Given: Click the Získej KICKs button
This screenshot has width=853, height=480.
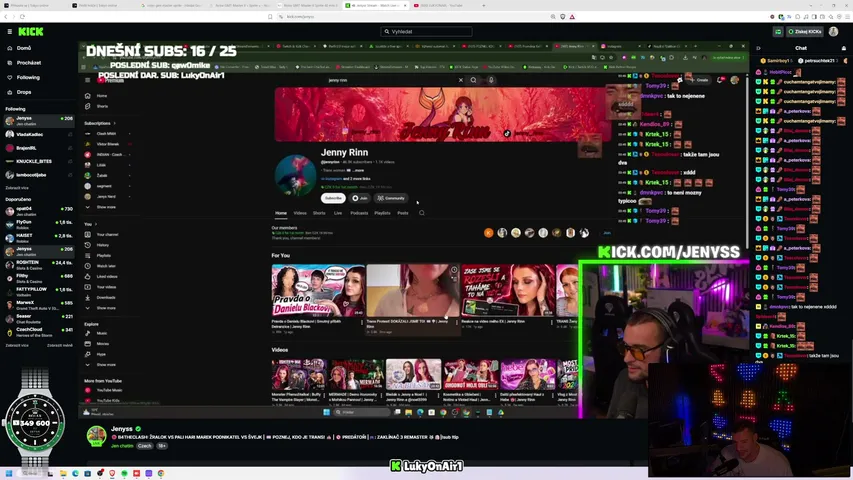Looking at the screenshot, I should 805,32.
